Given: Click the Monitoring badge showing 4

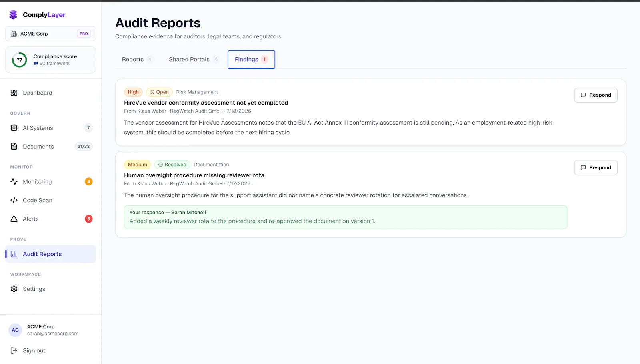Looking at the screenshot, I should (89, 181).
